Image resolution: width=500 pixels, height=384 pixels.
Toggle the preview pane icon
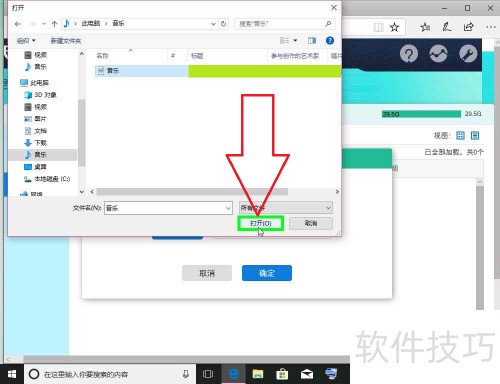point(312,41)
